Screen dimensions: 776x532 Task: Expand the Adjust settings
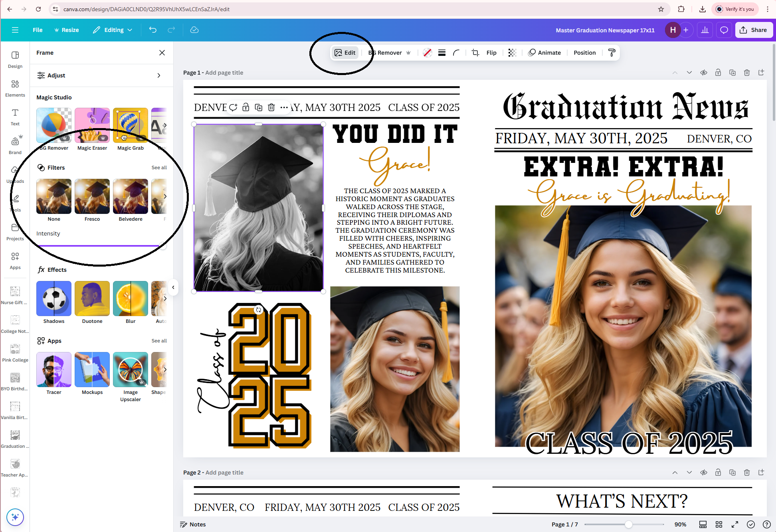pos(101,75)
